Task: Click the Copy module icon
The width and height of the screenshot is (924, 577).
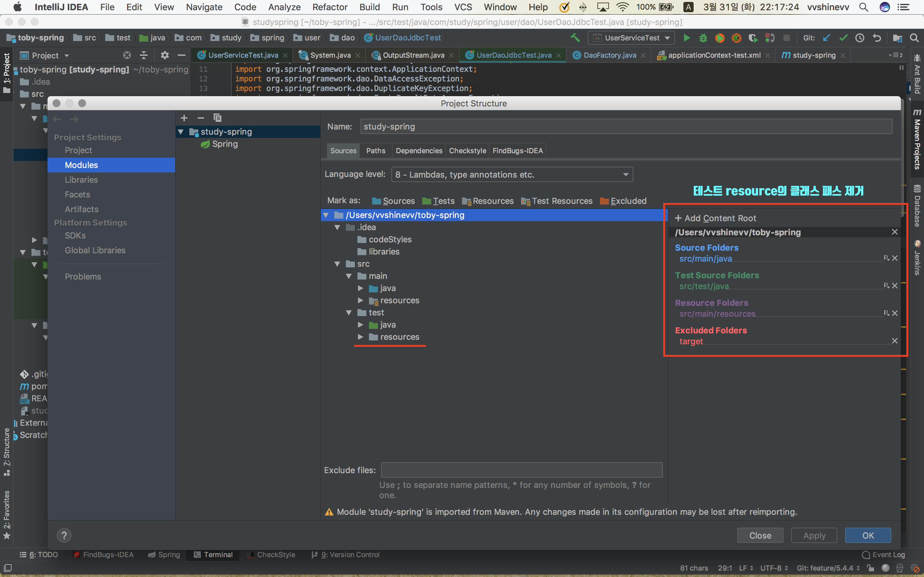Action: (x=217, y=118)
